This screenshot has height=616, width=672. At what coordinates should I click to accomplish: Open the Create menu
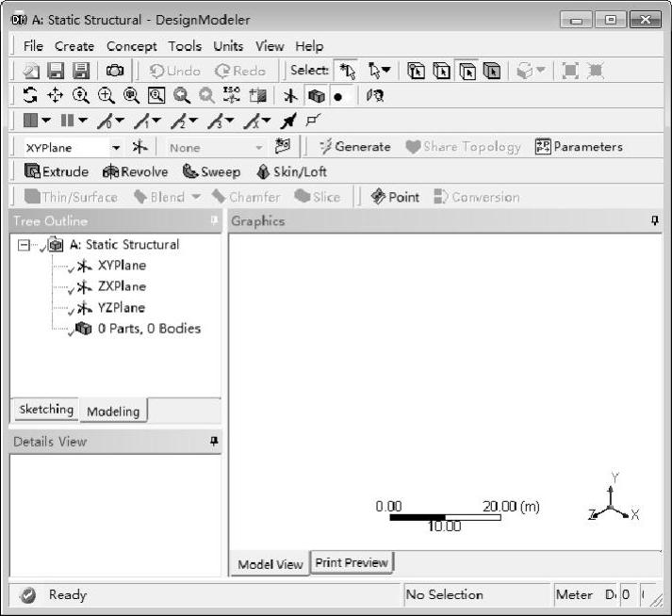[74, 46]
